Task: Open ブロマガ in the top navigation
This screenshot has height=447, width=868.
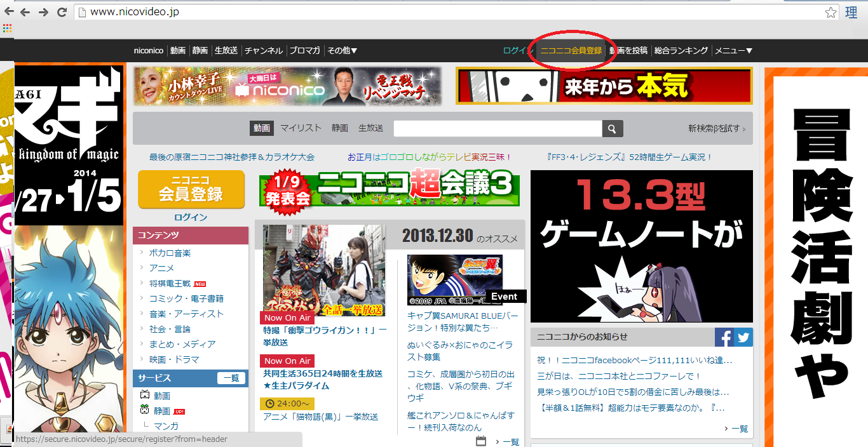Action: (x=305, y=51)
